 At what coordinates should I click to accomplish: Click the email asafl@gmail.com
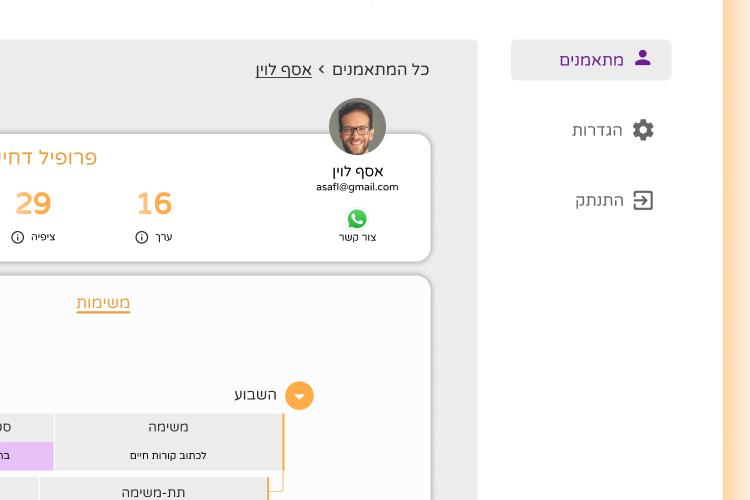coord(357,187)
